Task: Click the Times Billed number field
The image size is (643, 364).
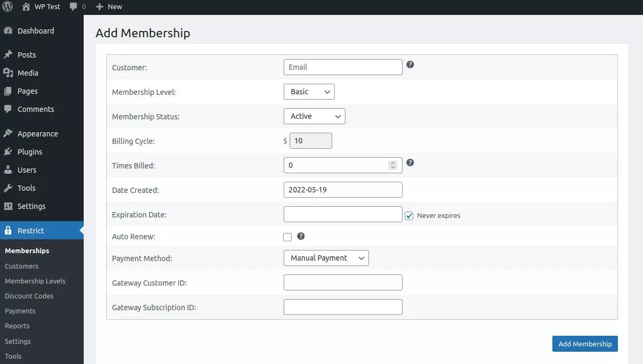Action: tap(343, 165)
